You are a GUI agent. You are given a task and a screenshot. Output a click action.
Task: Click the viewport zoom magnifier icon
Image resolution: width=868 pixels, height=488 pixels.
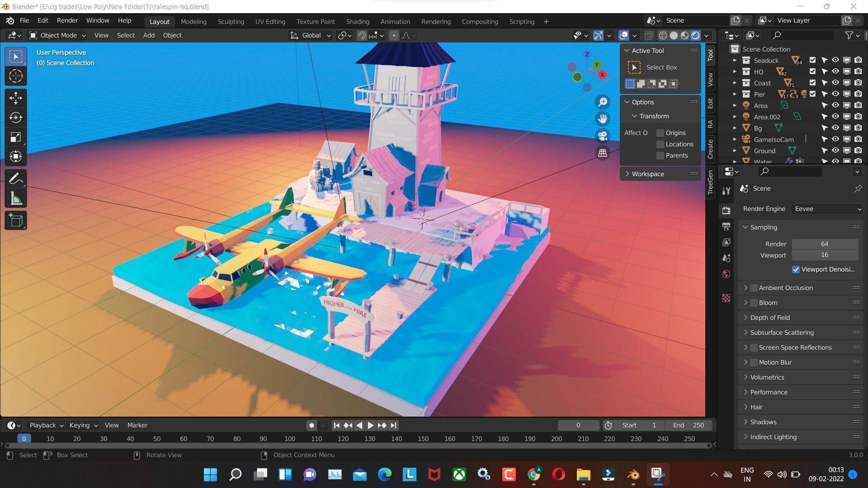pyautogui.click(x=603, y=102)
